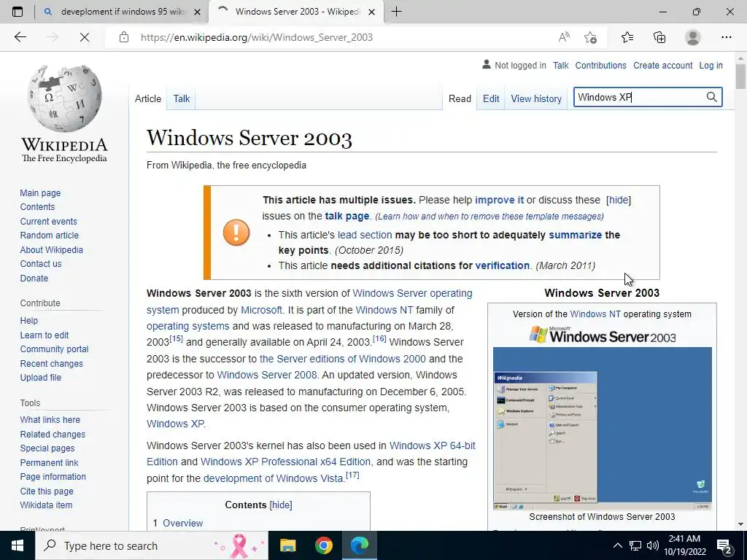Screen dimensions: 747x560
Task: Open the browser profile avatar
Action: point(693,37)
